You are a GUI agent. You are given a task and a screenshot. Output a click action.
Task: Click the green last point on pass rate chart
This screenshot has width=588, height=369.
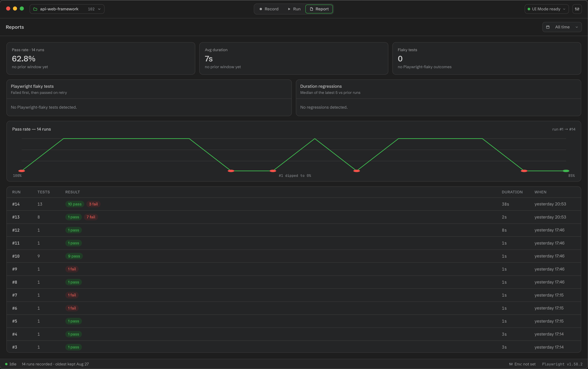click(x=566, y=171)
